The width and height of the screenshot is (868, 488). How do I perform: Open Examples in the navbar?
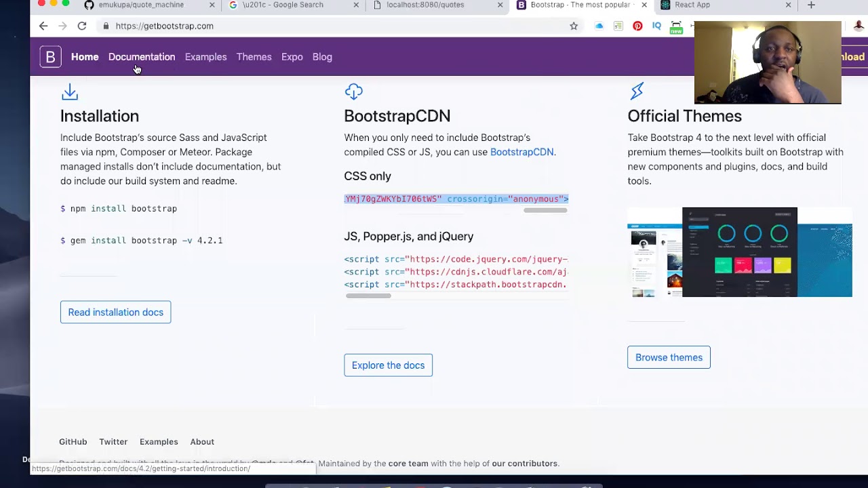[x=205, y=57]
